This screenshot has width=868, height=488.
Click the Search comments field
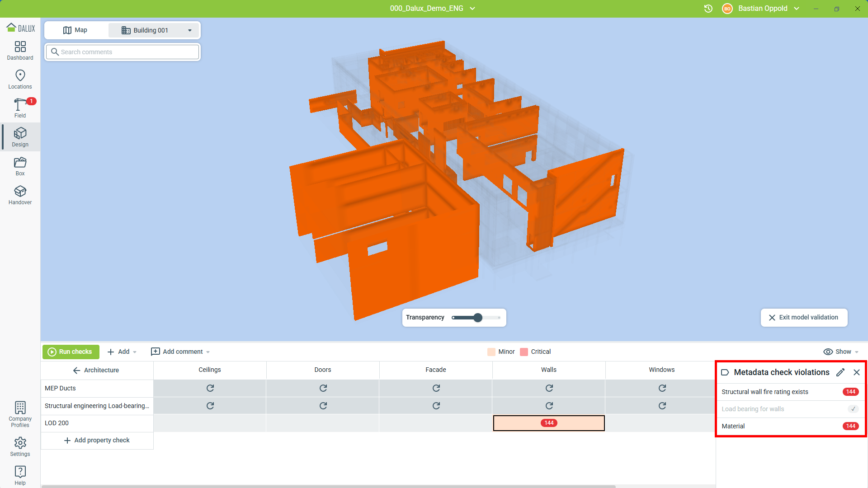tap(123, 52)
